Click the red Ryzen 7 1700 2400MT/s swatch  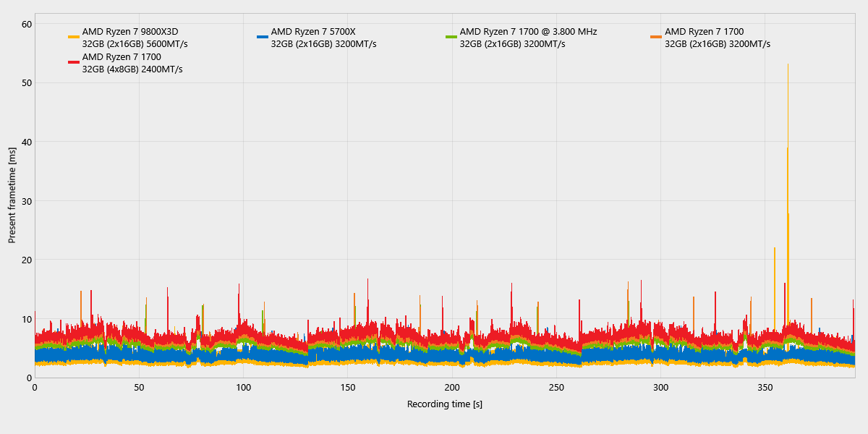coord(74,62)
